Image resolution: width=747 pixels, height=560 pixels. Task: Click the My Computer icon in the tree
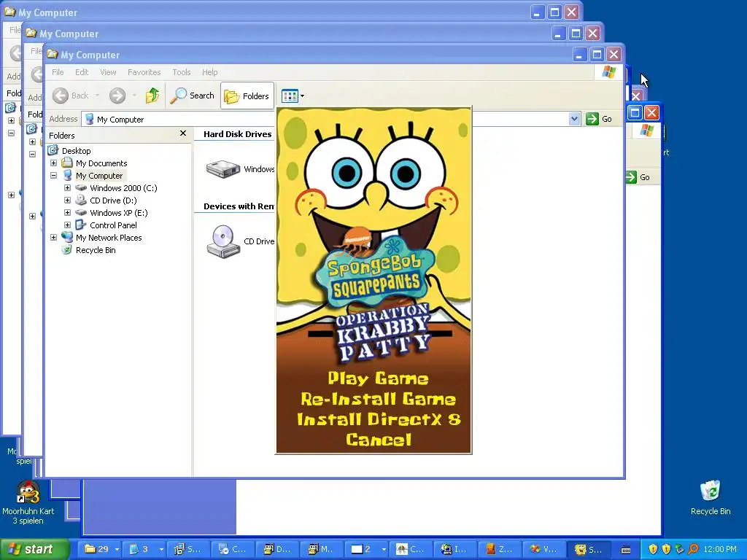[68, 176]
